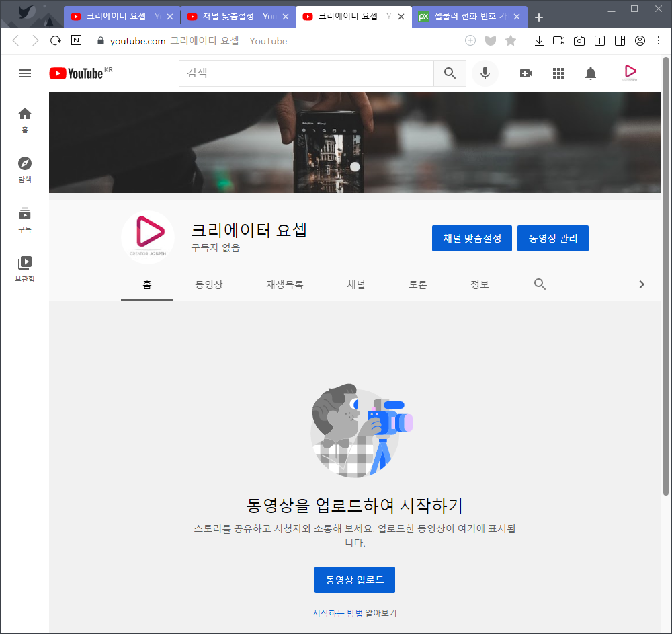
Task: Click the 채널 맞춤설정 button
Action: point(472,239)
